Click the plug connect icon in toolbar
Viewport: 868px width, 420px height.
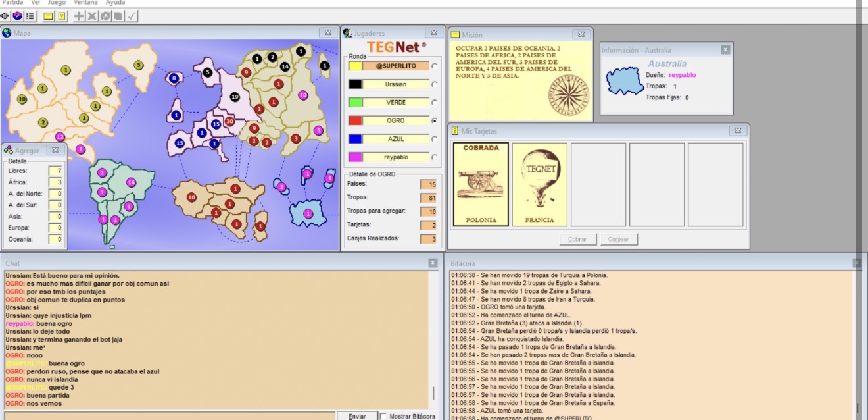pos(5,16)
